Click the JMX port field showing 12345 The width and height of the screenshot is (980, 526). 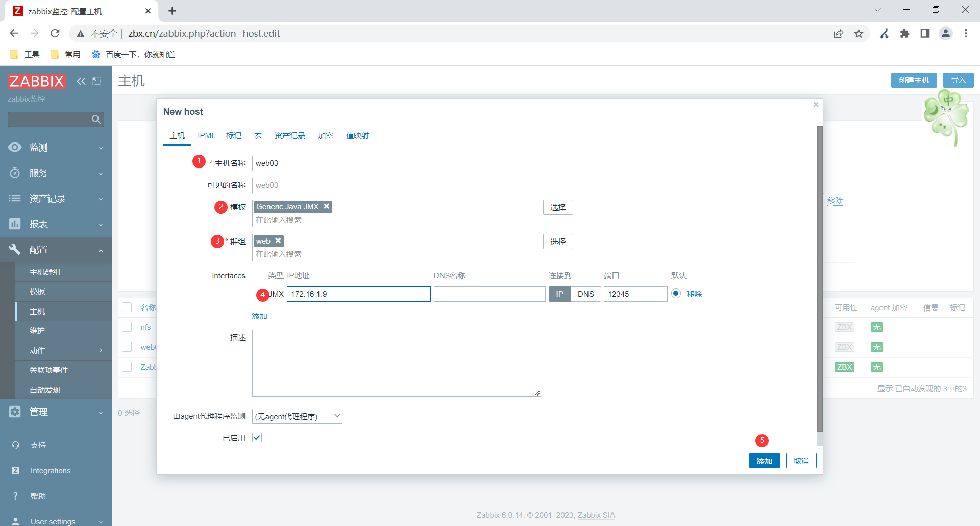coord(635,294)
